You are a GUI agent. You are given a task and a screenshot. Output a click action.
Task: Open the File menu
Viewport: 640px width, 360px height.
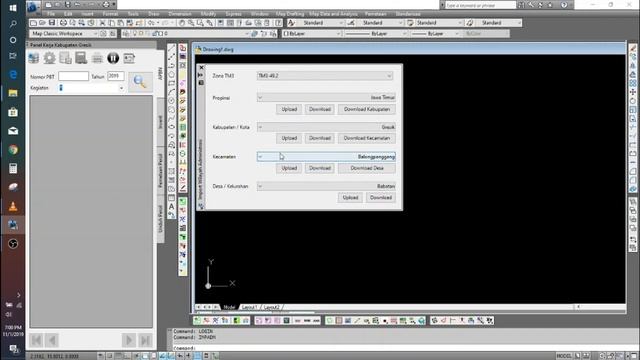51,14
